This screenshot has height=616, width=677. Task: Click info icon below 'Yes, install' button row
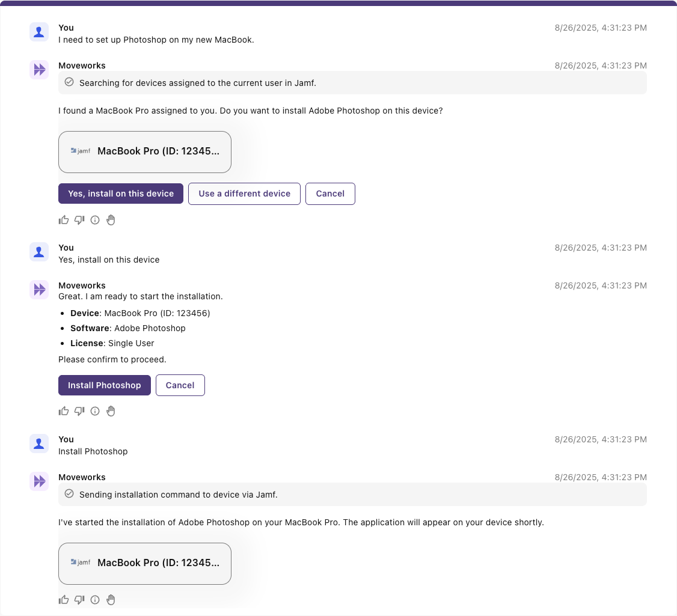95,220
